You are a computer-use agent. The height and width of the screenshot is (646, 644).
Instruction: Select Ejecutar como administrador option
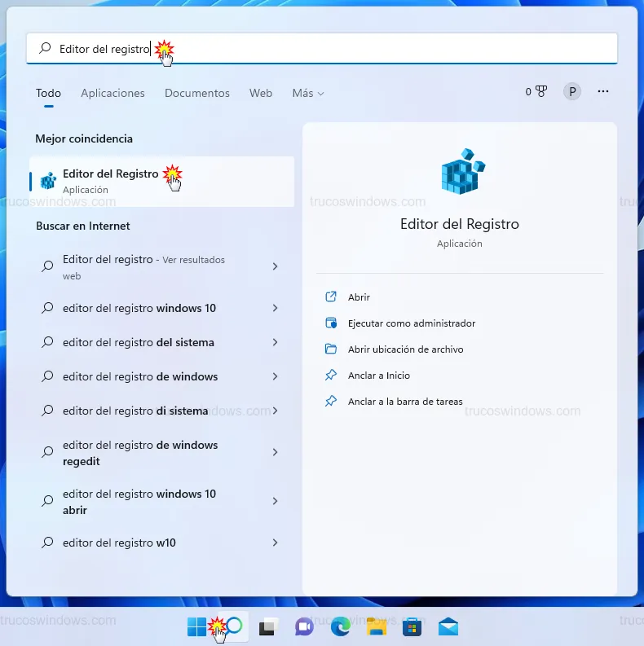tap(411, 323)
